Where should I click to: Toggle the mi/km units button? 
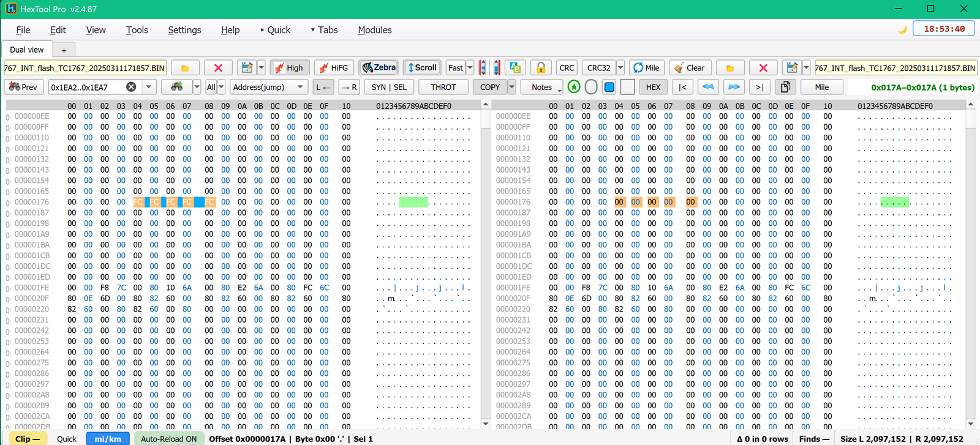(108, 439)
